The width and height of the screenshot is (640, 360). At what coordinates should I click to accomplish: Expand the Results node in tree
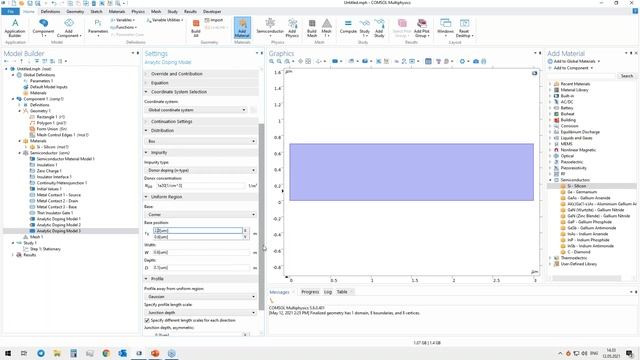click(x=13, y=255)
